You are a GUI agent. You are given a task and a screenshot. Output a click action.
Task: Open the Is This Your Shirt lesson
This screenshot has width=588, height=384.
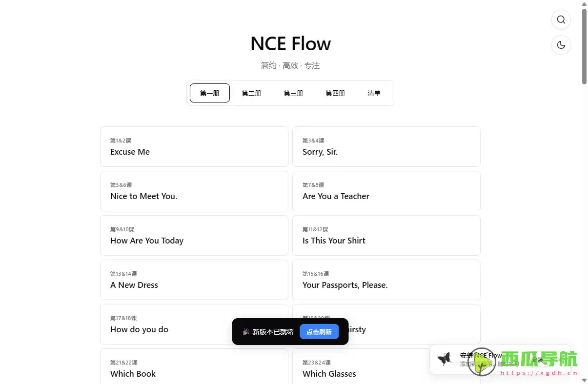(386, 235)
